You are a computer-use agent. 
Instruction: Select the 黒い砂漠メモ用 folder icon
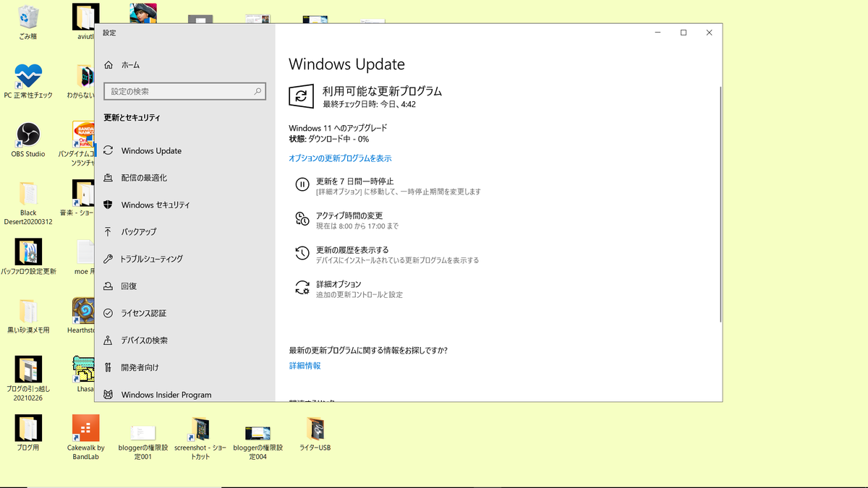pos(28,312)
